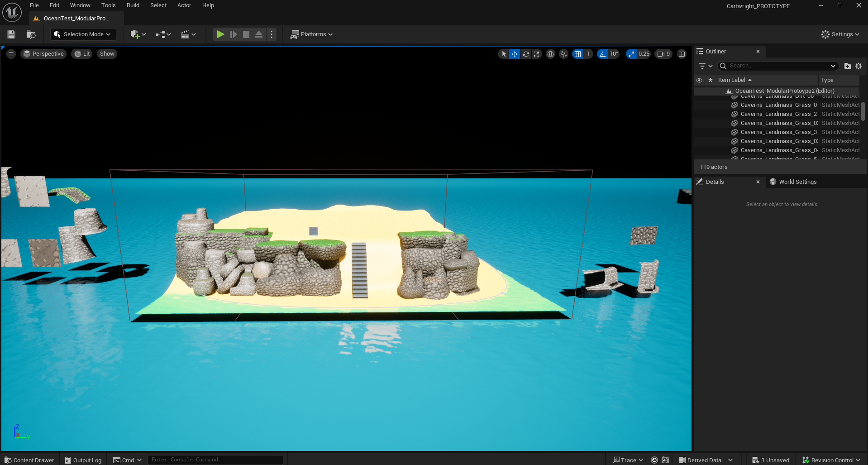Open Outliner filter options dropdown
Image resolution: width=868 pixels, height=465 pixels.
pyautogui.click(x=706, y=66)
